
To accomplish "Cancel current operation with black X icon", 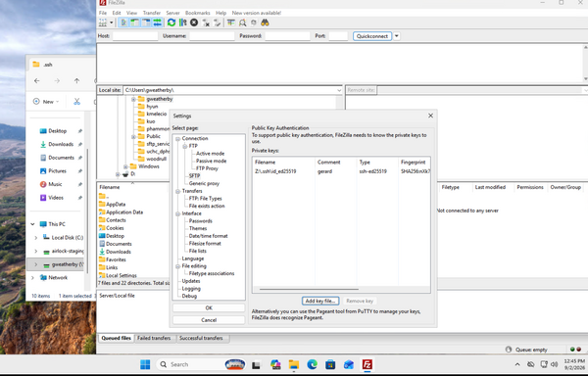I will [194, 23].
